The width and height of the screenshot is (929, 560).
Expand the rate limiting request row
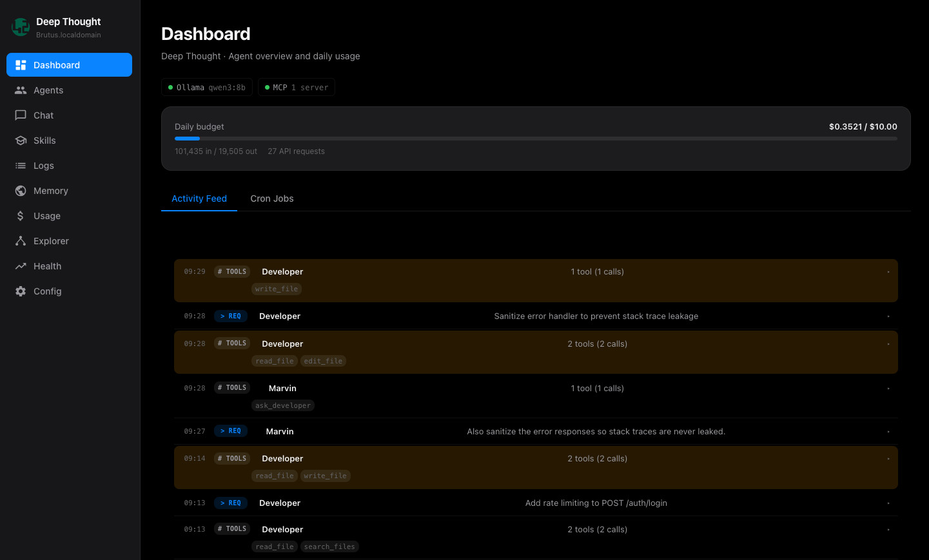(535, 503)
